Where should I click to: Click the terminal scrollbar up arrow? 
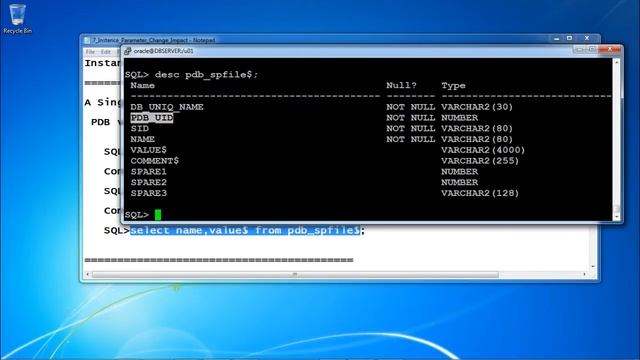point(617,62)
